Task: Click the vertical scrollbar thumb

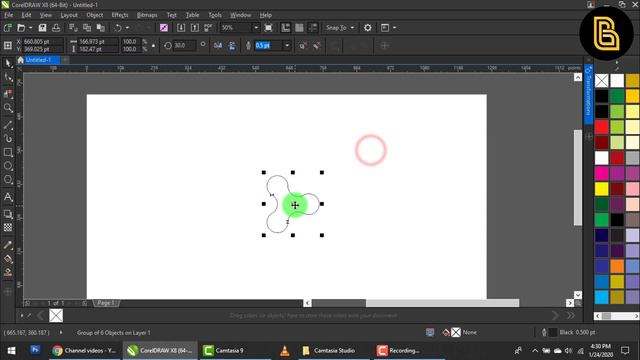Action: point(578,178)
